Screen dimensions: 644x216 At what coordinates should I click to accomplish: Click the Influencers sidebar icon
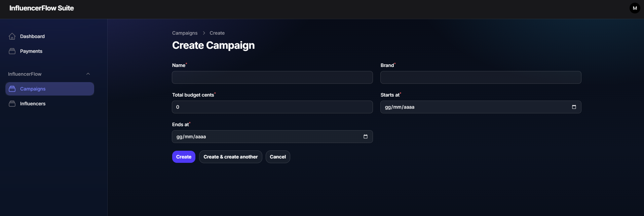[12, 104]
